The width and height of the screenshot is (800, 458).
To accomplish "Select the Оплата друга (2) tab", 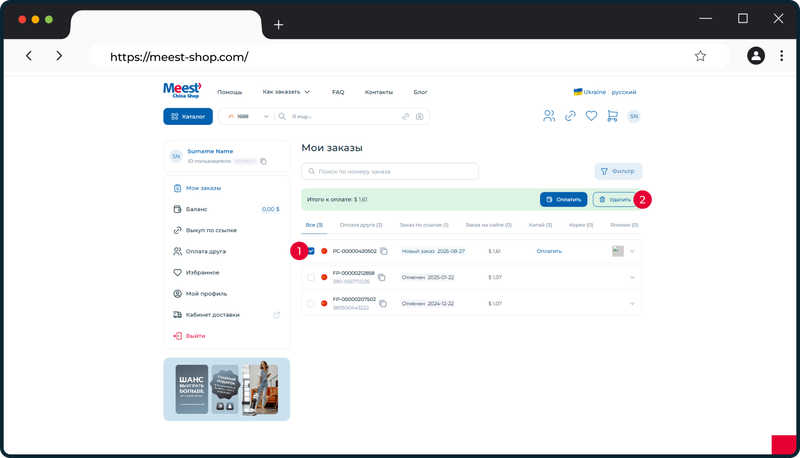I will click(361, 225).
